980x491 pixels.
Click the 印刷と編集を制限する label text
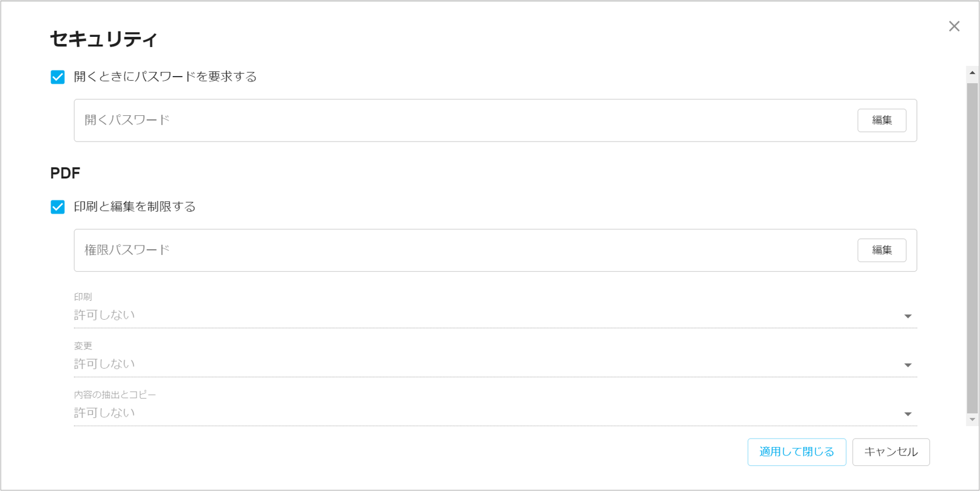pos(135,207)
